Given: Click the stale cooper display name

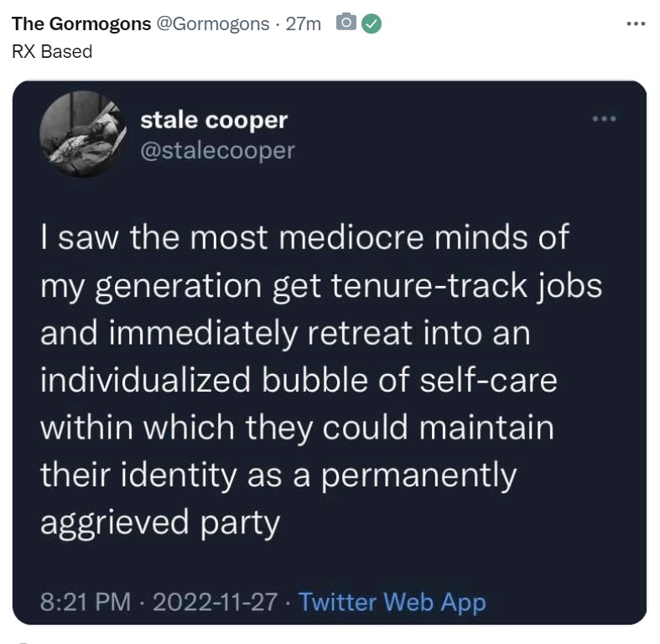Looking at the screenshot, I should click(x=214, y=121).
